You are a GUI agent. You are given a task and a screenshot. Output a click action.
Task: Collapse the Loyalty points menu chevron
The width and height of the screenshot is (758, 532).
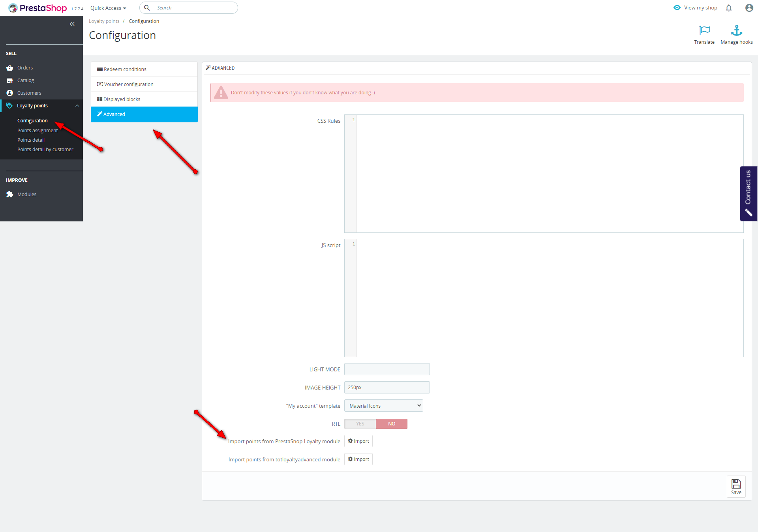pos(77,106)
